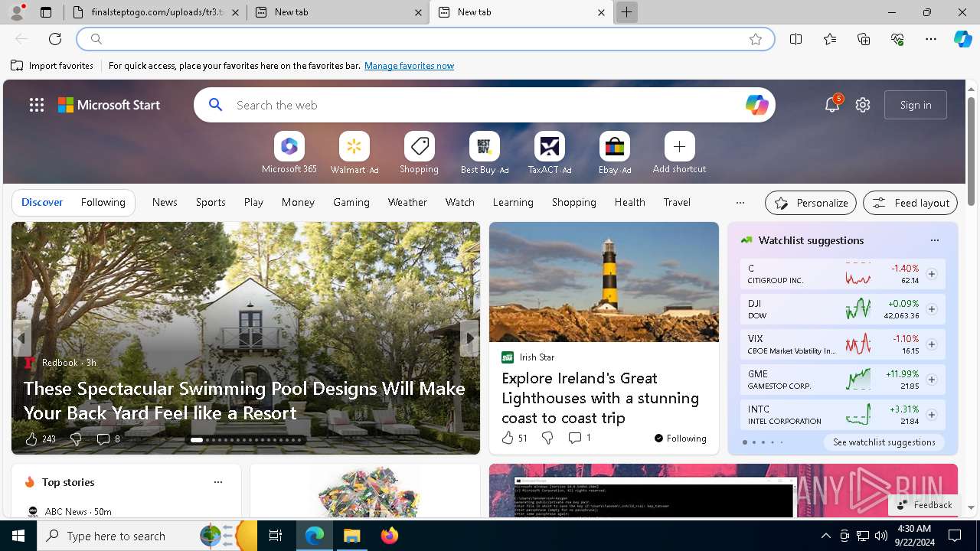
Task: Open the Collections toolbar icon
Action: (x=864, y=39)
